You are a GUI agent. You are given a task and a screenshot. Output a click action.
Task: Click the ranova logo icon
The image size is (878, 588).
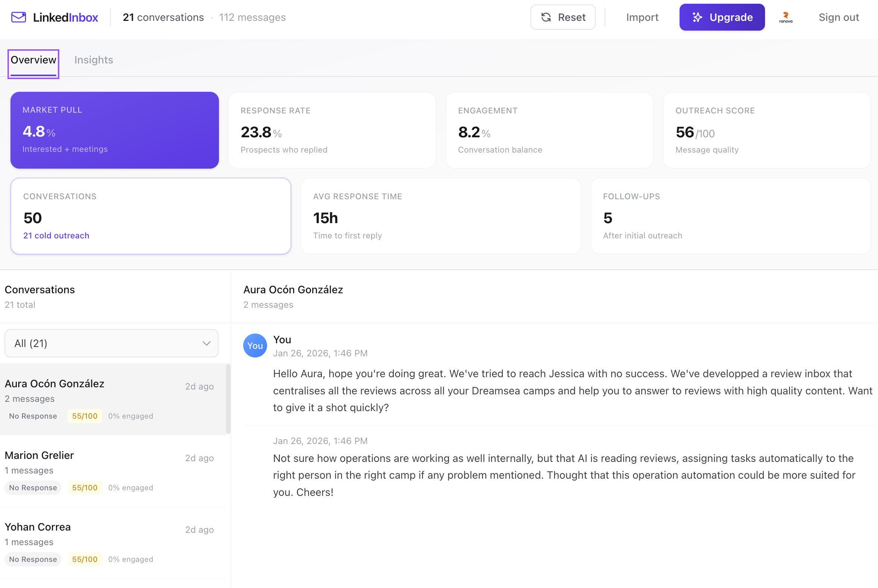point(785,17)
